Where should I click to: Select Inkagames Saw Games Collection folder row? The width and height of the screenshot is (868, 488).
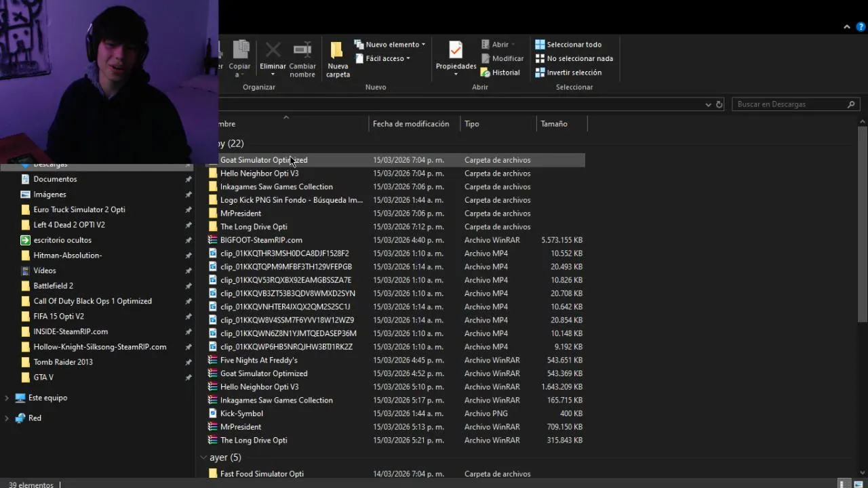pyautogui.click(x=396, y=186)
